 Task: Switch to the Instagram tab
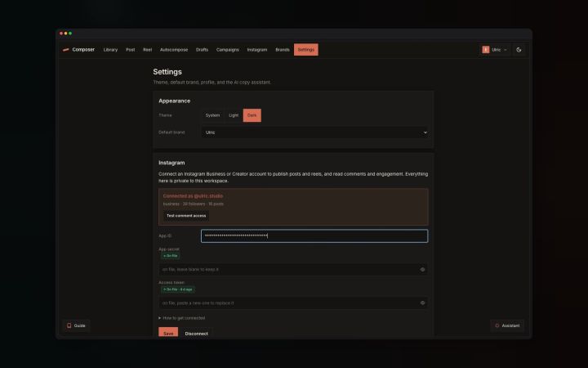coord(257,50)
